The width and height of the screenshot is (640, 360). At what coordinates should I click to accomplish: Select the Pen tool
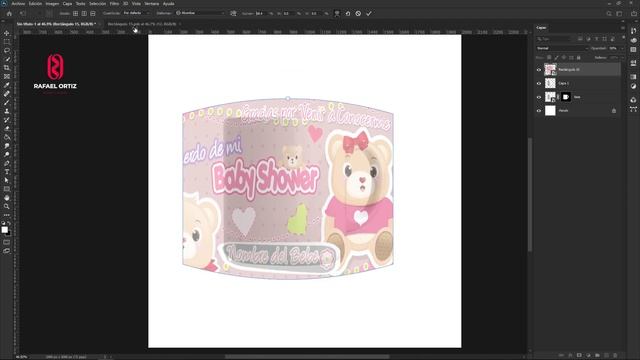pos(7,163)
